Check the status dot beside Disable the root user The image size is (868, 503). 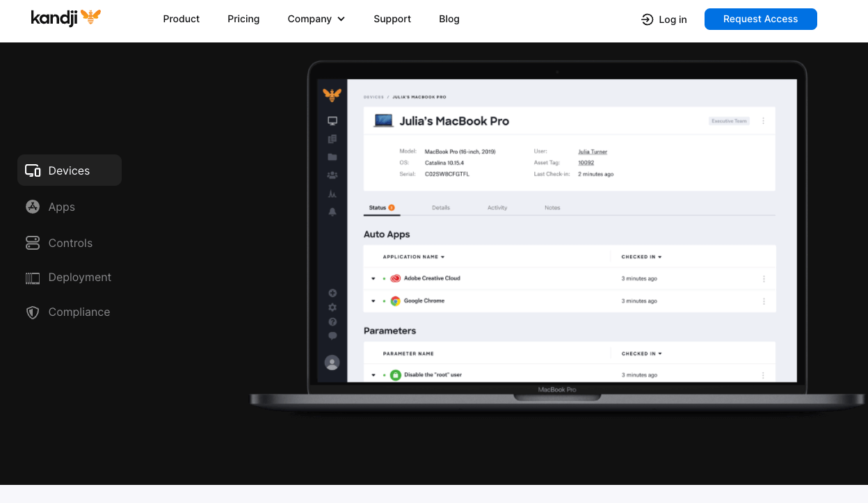(383, 374)
